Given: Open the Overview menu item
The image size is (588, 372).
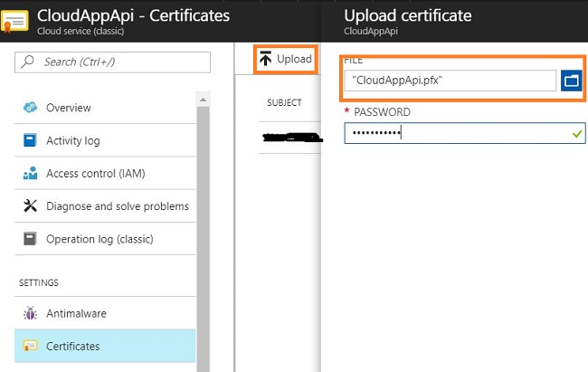Looking at the screenshot, I should pos(69,108).
